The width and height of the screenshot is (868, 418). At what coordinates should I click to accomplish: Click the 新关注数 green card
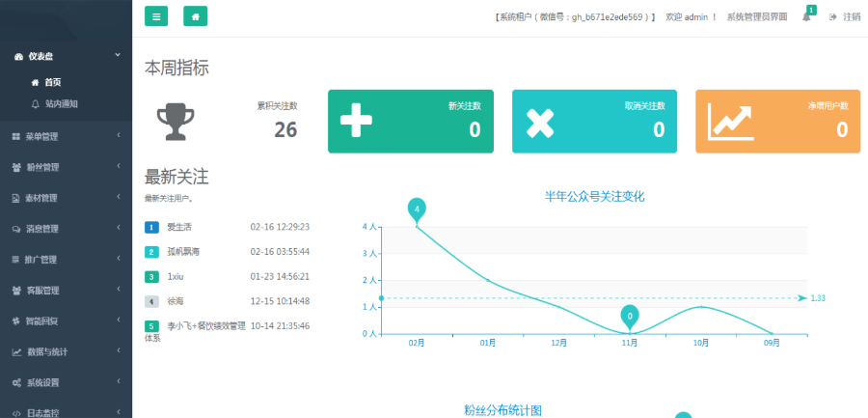(x=411, y=122)
